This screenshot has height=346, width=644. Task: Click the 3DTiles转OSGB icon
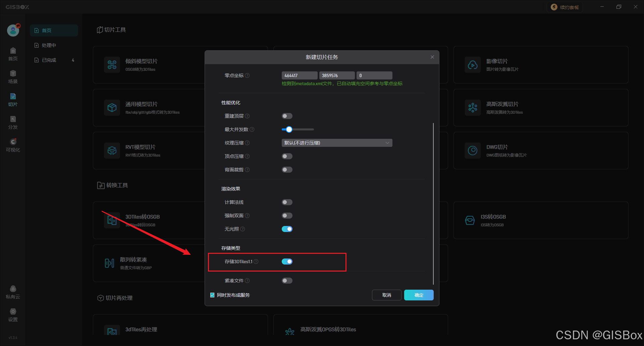pos(112,220)
